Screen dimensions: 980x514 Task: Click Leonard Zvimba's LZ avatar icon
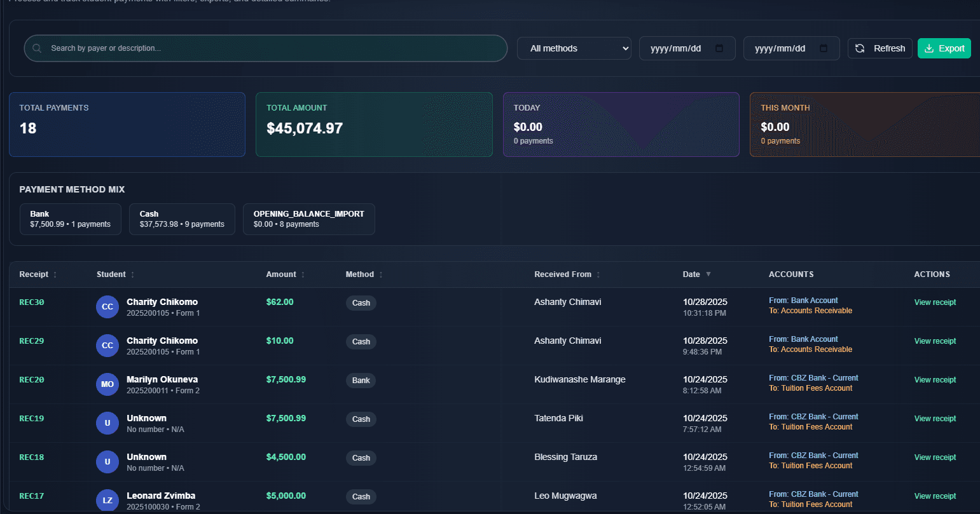point(107,500)
